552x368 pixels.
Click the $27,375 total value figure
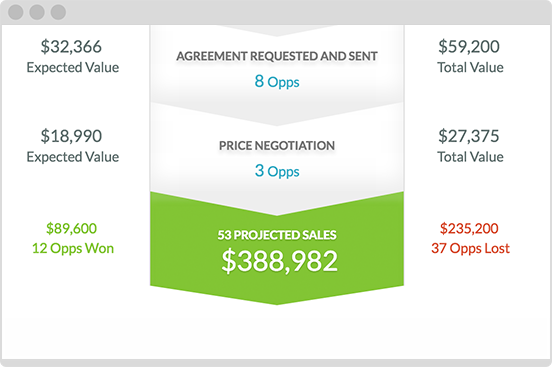469,136
